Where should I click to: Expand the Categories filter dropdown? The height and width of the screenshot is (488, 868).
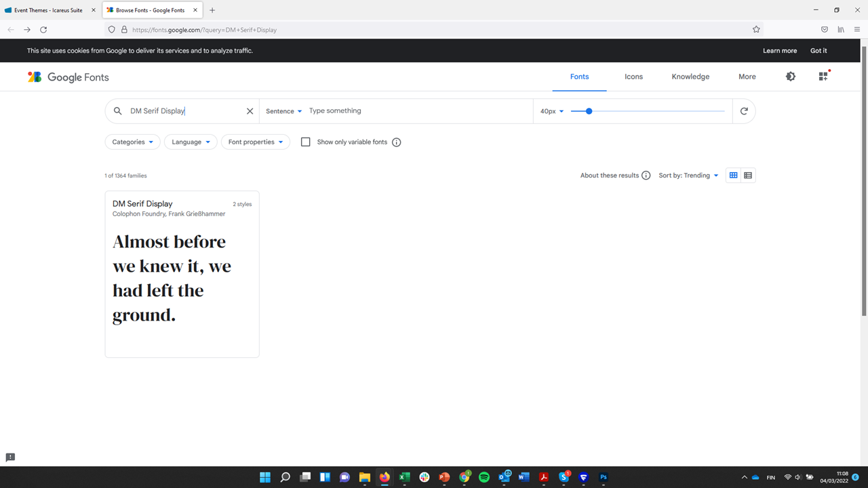click(x=132, y=142)
